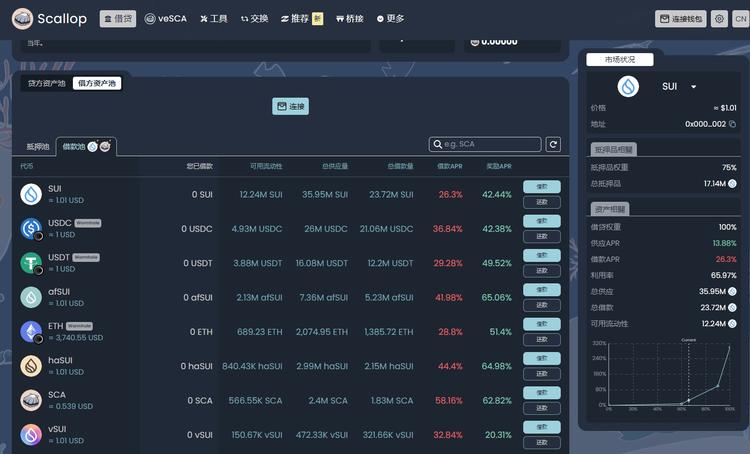Copy the address 0x000..002 icon
The height and width of the screenshot is (454, 750).
pos(732,124)
